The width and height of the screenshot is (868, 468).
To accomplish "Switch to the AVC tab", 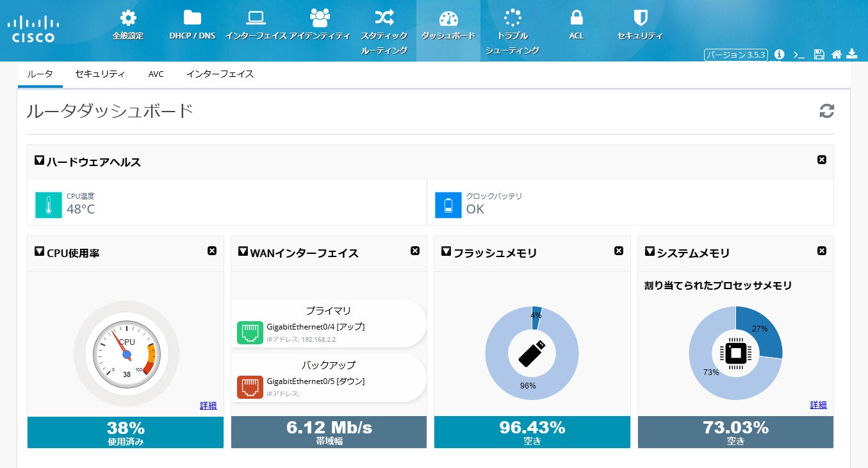I will (x=156, y=74).
